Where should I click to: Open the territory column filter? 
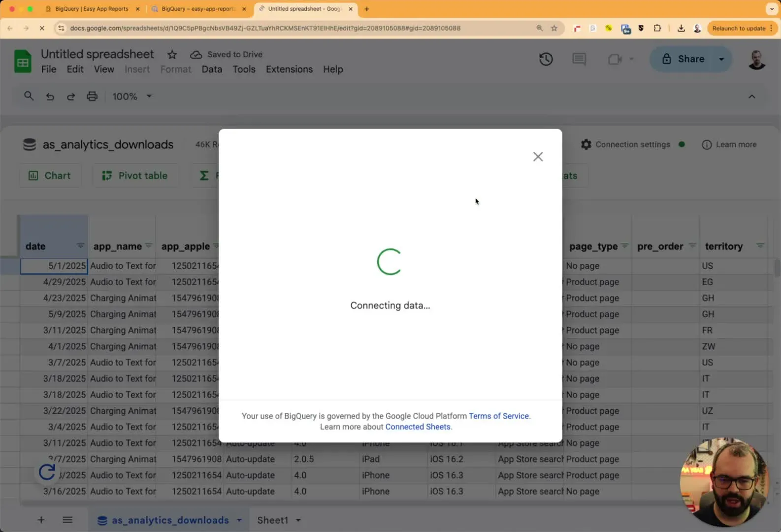coord(760,246)
